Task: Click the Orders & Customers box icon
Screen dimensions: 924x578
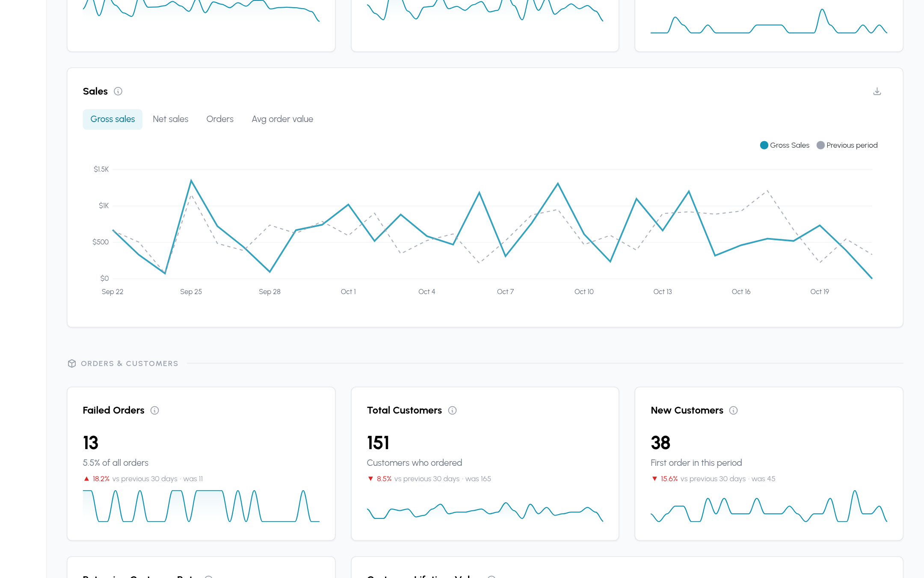Action: pyautogui.click(x=72, y=363)
